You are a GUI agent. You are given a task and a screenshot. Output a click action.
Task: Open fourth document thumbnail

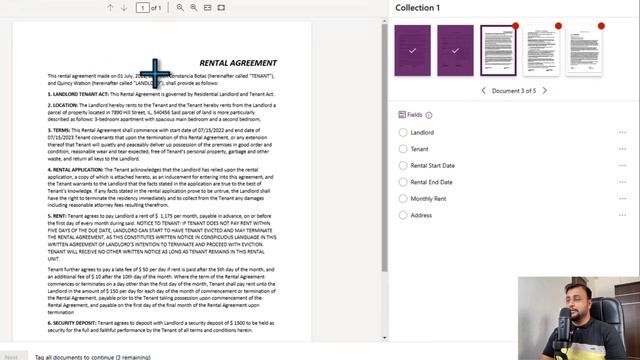coord(541,51)
